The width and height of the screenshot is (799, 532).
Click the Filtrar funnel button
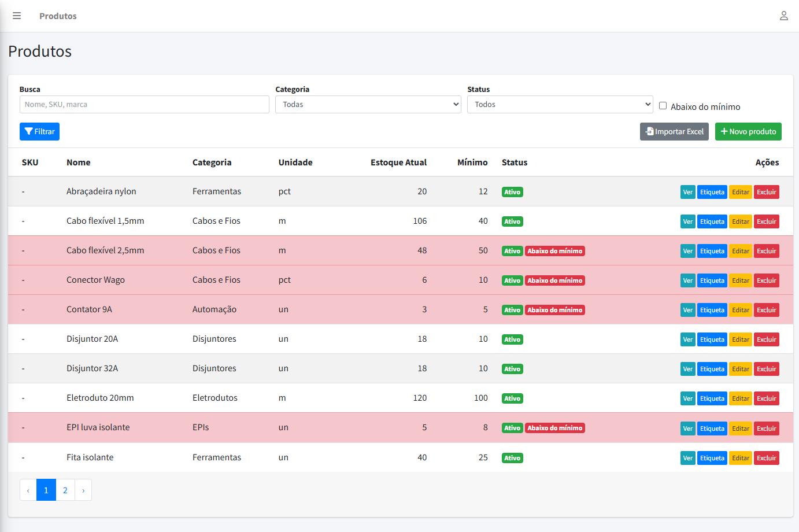pyautogui.click(x=39, y=131)
